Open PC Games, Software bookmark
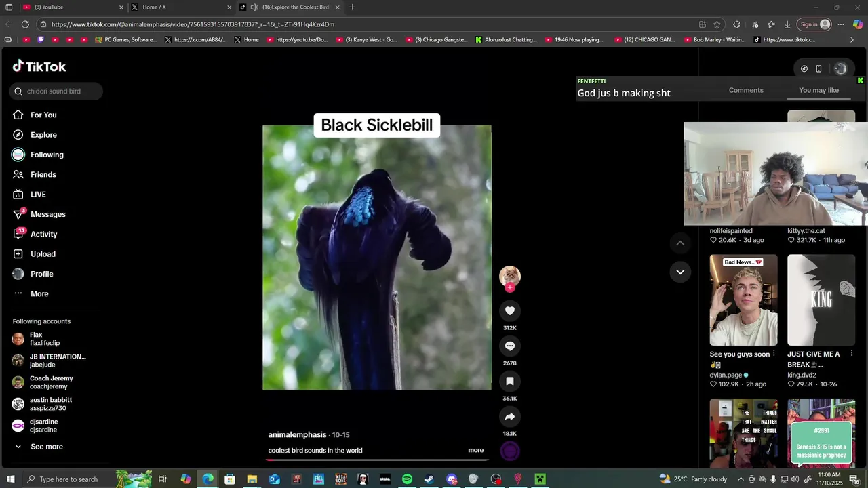This screenshot has height=488, width=868. (x=126, y=40)
